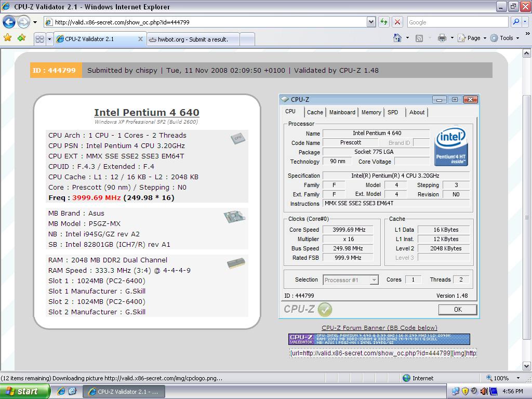
Task: Select the Memory tab in CPU-Z
Action: point(371,112)
